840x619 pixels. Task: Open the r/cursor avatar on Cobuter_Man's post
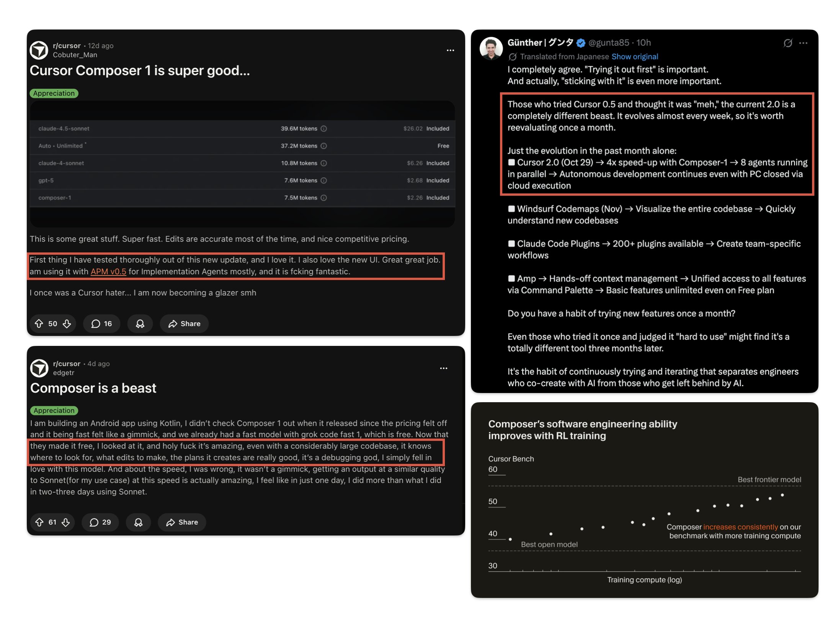[39, 50]
